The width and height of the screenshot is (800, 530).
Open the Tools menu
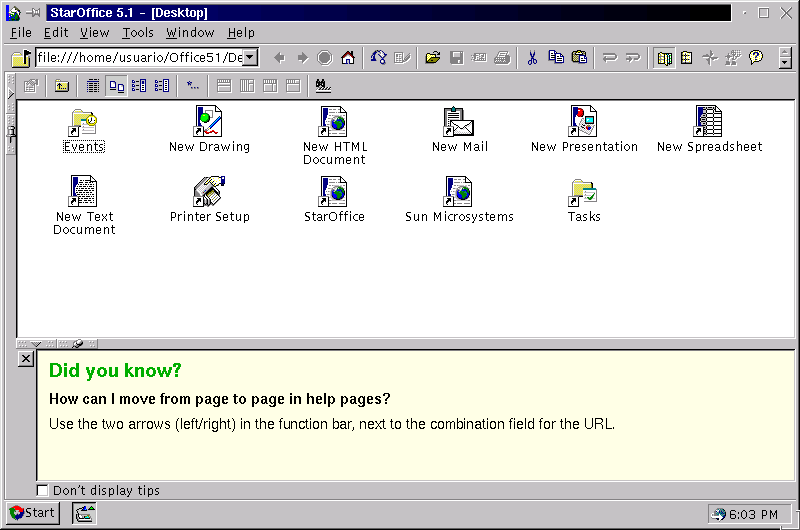[138, 33]
